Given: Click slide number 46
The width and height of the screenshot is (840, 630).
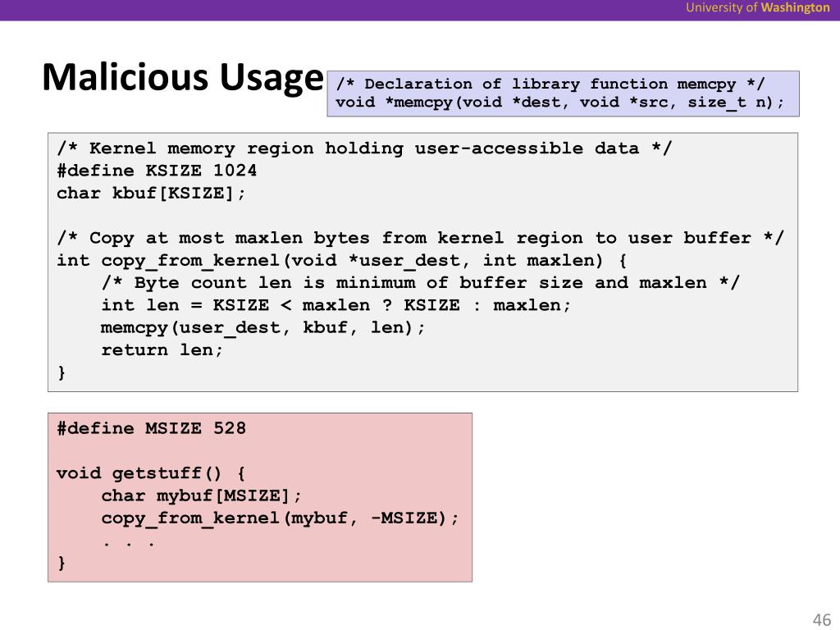Looking at the screenshot, I should (822, 619).
